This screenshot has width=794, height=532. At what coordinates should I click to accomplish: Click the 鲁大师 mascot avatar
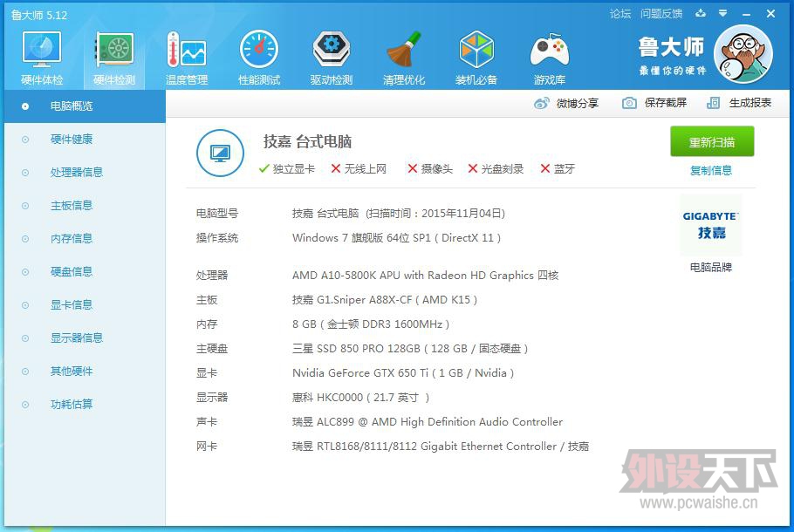tap(743, 54)
